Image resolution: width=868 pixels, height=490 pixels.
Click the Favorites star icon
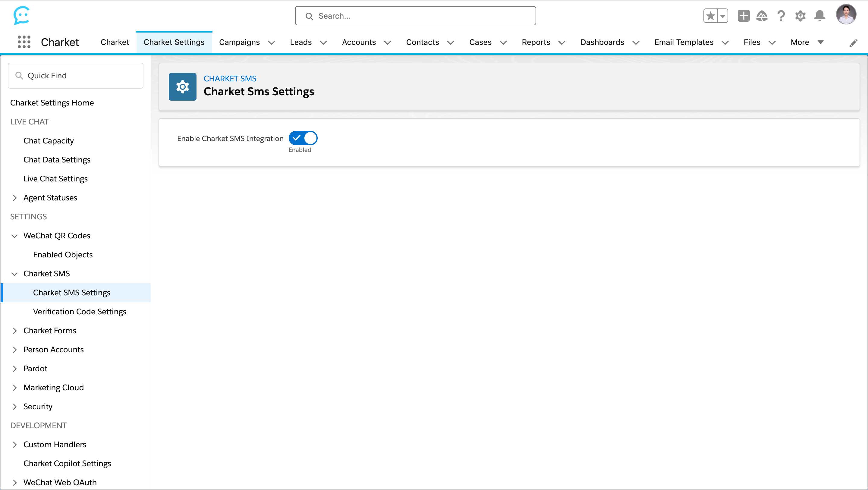coord(710,16)
